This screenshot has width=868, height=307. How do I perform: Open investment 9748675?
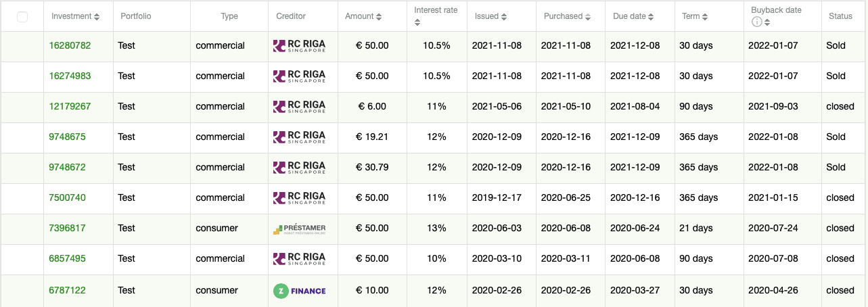pyautogui.click(x=67, y=137)
